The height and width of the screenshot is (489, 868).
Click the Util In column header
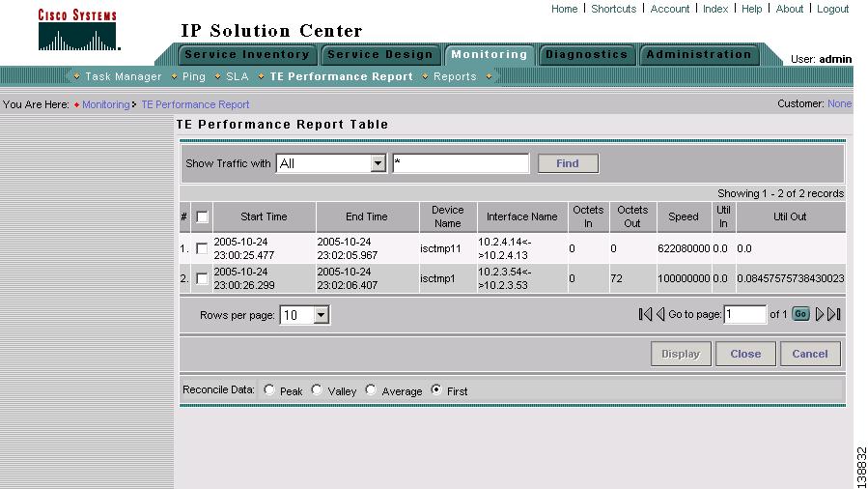[723, 217]
